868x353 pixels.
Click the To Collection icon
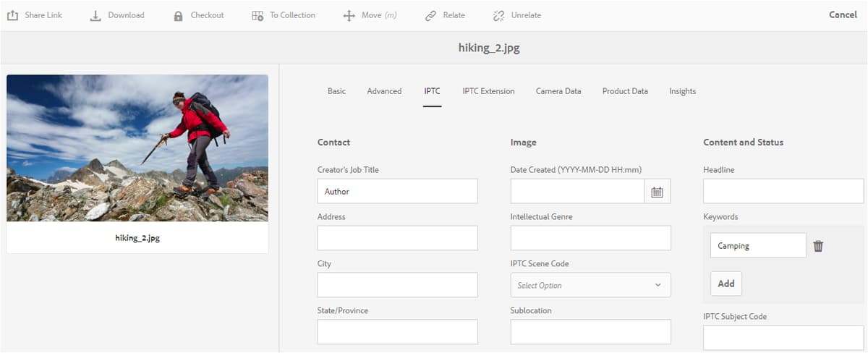[x=258, y=15]
